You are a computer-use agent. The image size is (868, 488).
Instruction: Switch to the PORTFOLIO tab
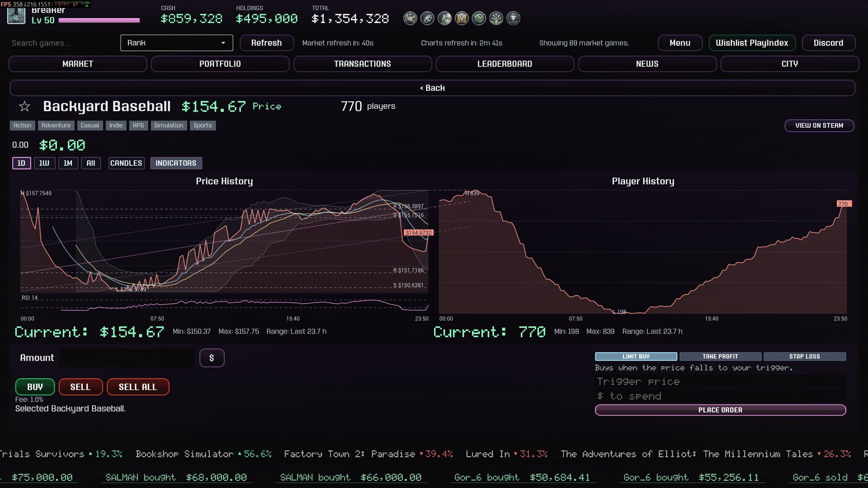coord(220,64)
